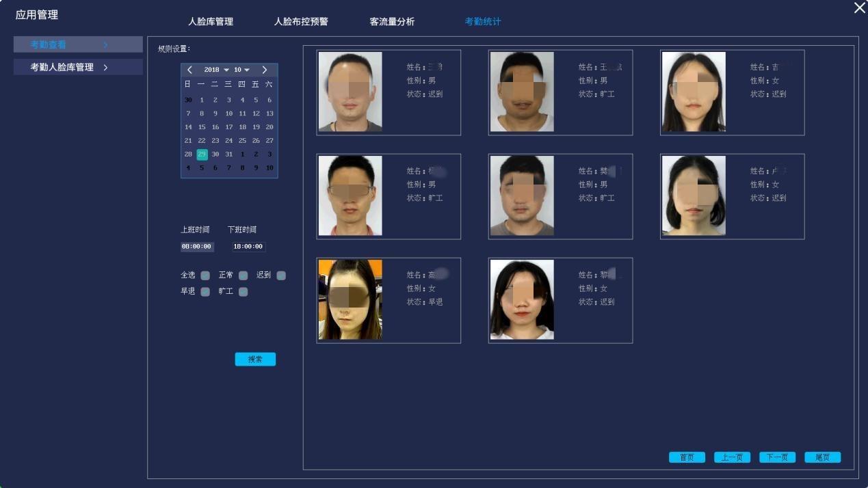868x488 pixels.
Task: Tick the 全选 checkbox
Action: point(205,275)
